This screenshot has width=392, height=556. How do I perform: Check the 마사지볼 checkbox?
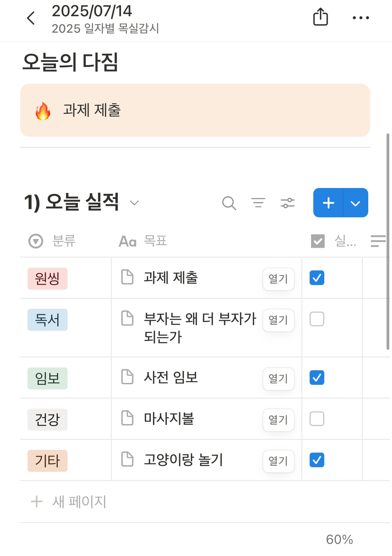[x=317, y=418]
